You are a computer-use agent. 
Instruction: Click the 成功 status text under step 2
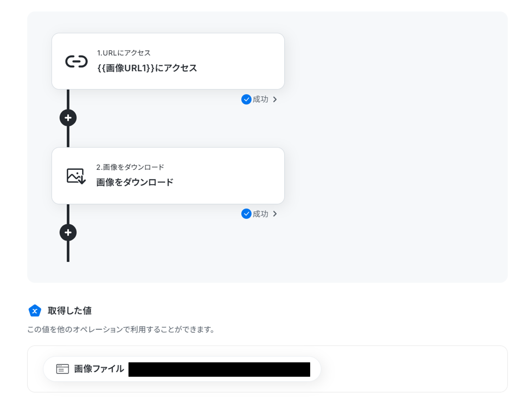[x=260, y=214]
